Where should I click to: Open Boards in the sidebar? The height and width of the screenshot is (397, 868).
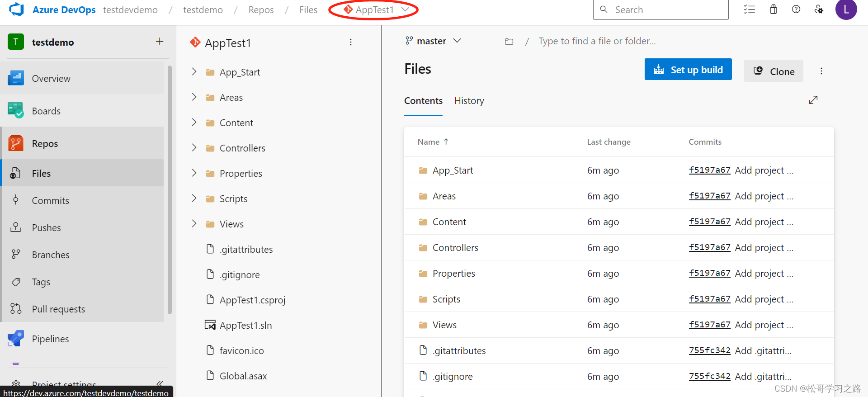coord(83,111)
